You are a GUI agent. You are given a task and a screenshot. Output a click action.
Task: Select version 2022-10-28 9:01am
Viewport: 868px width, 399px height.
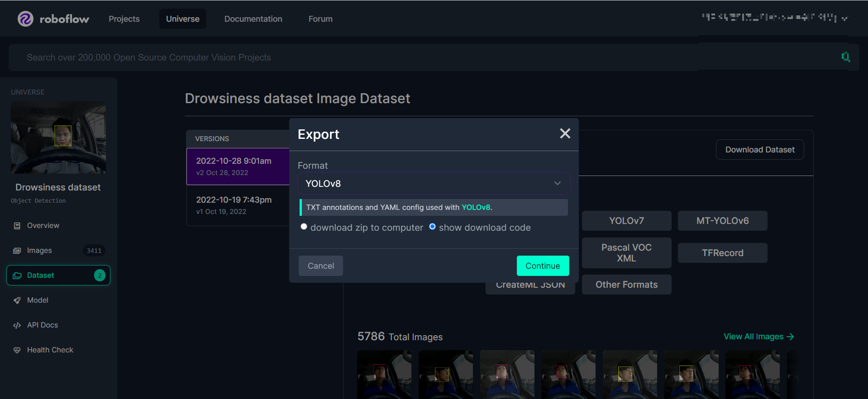[238, 166]
